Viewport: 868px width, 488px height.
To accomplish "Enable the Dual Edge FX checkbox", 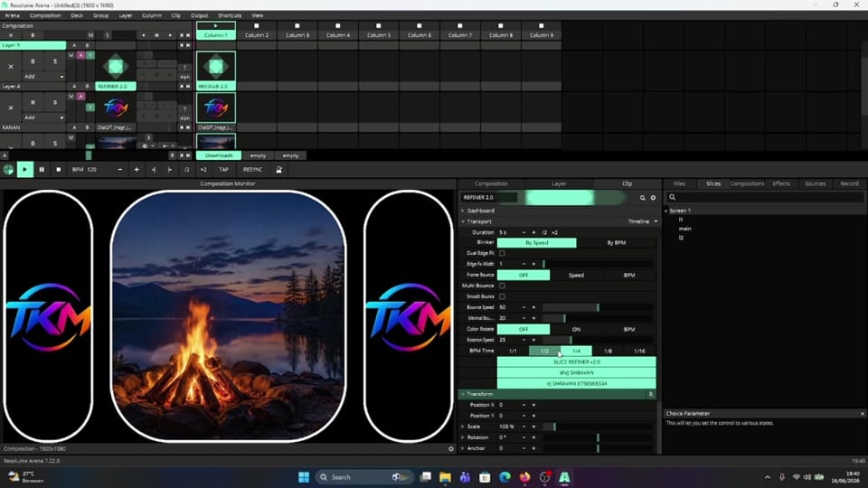I will [x=502, y=253].
